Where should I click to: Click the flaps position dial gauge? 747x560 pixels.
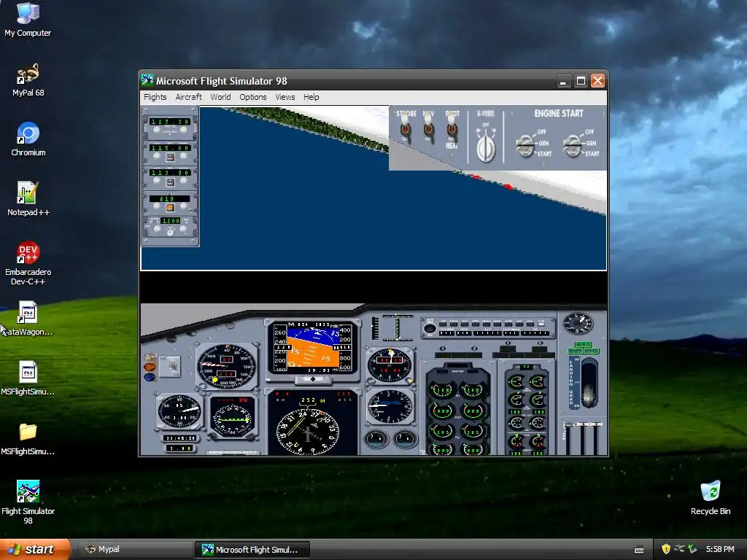tap(578, 324)
